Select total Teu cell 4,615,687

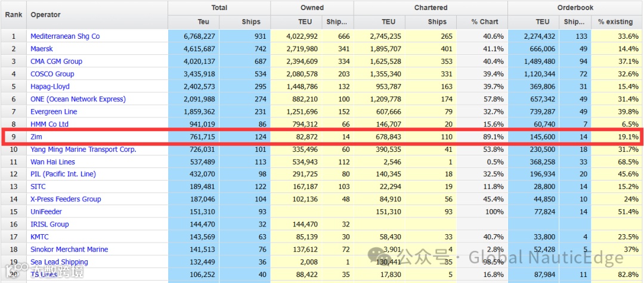[x=193, y=49]
